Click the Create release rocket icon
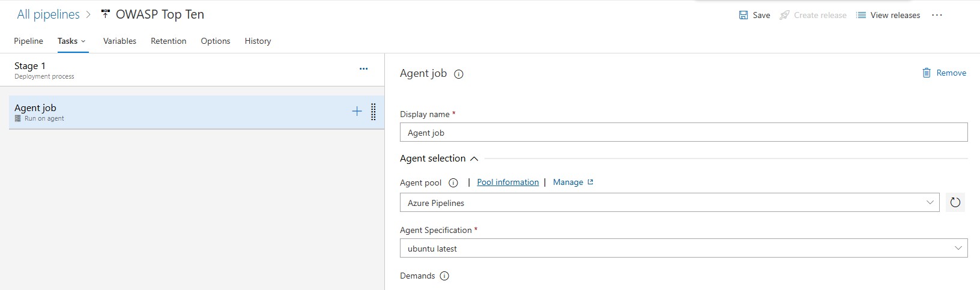Viewport: 980px width, 290px height. pos(784,15)
